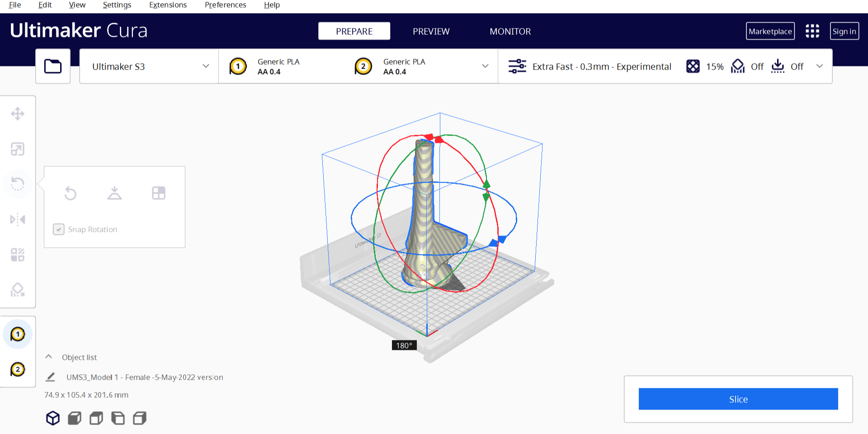Activate the Mirror tool
The width and height of the screenshot is (868, 434).
point(18,220)
